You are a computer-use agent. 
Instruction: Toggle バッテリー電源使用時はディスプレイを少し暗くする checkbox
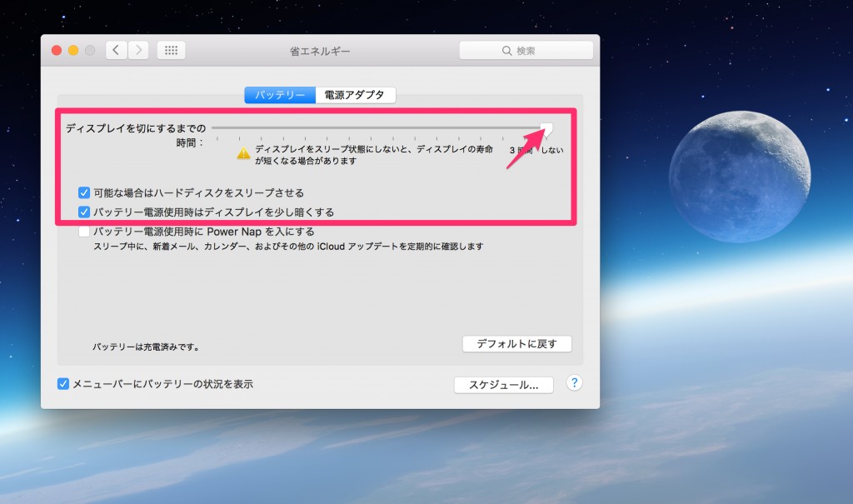point(84,212)
